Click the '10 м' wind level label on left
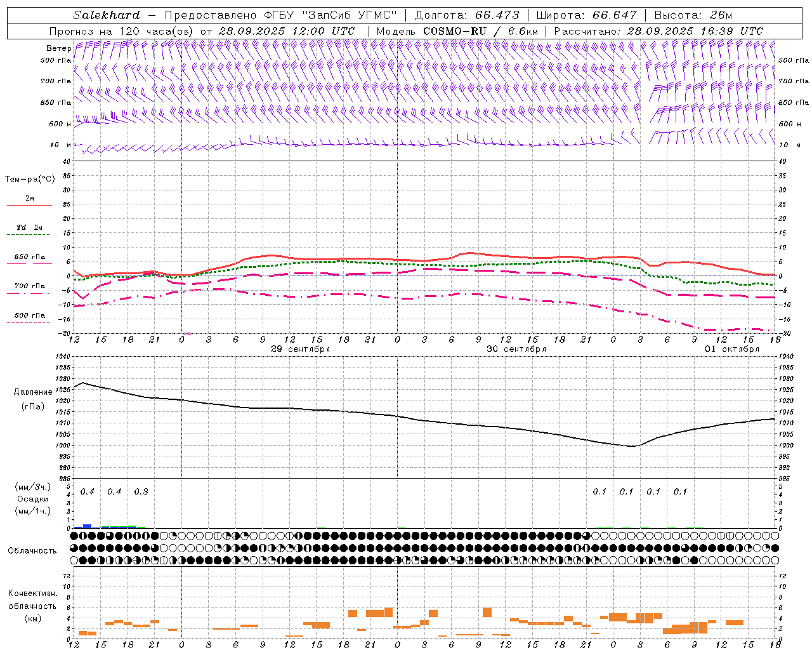This screenshot has width=812, height=650. tap(60, 145)
